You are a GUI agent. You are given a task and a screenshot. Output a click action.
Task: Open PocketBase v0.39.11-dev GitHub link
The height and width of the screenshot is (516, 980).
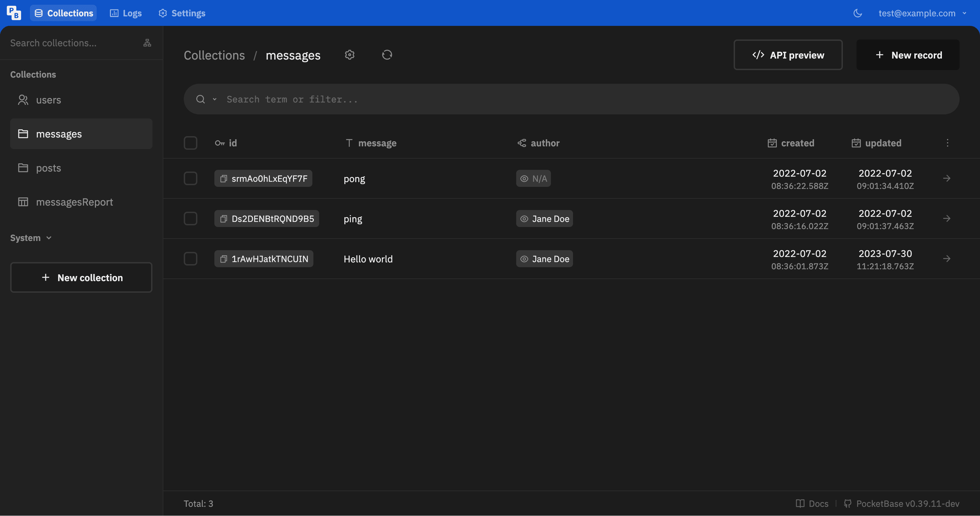click(x=902, y=504)
